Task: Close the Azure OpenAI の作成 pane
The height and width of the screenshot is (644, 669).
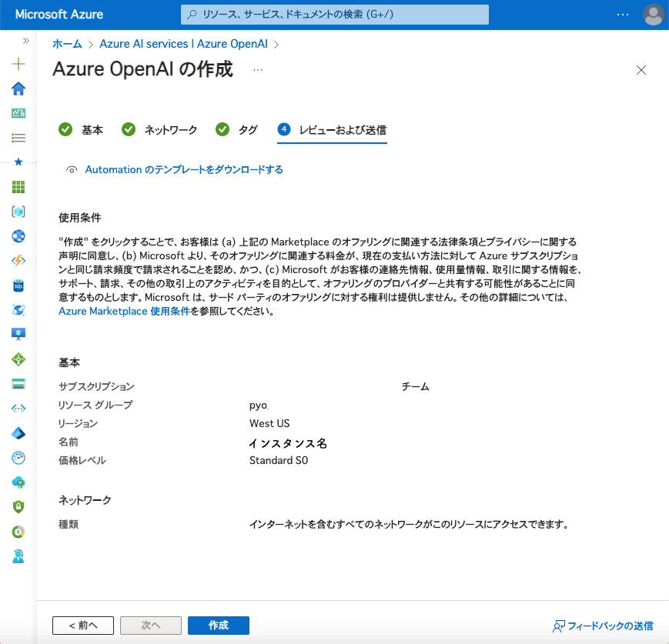Action: 641,70
